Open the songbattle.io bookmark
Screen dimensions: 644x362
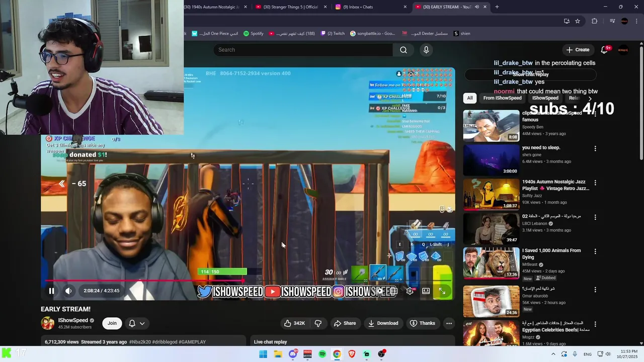pyautogui.click(x=373, y=34)
